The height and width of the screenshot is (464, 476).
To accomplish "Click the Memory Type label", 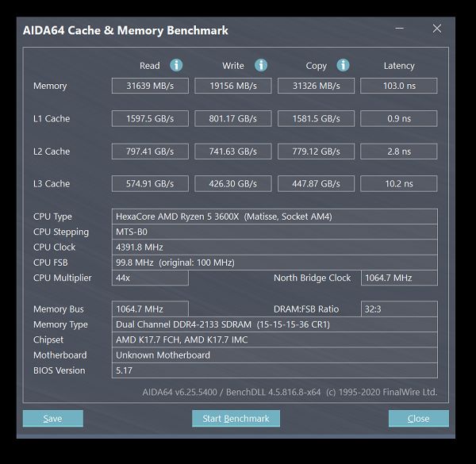I will (61, 324).
